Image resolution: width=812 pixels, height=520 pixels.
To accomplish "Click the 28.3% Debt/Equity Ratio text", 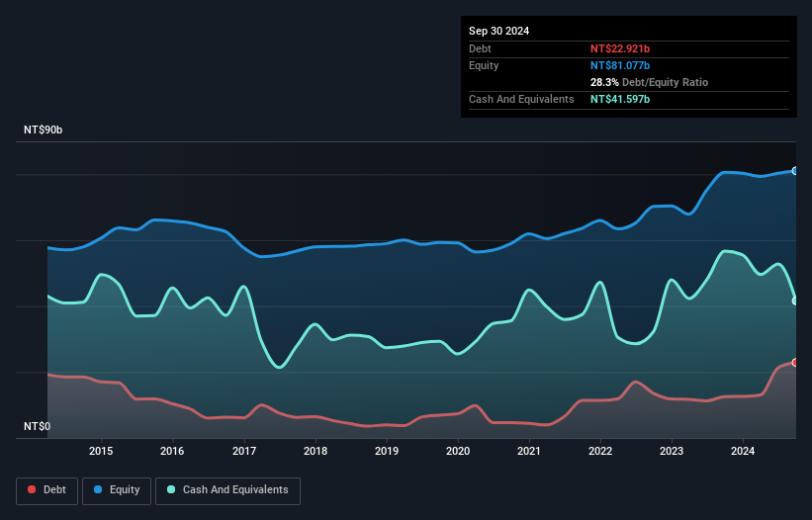I will pos(649,82).
